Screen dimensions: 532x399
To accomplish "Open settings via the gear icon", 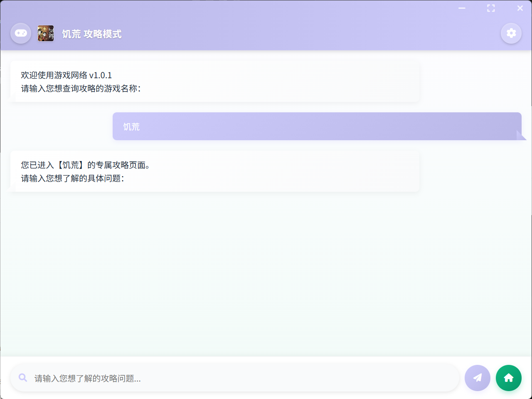I will click(x=511, y=33).
